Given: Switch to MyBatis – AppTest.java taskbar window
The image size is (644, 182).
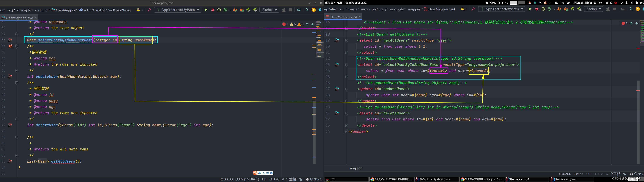Looking at the screenshot, I should point(437,179).
